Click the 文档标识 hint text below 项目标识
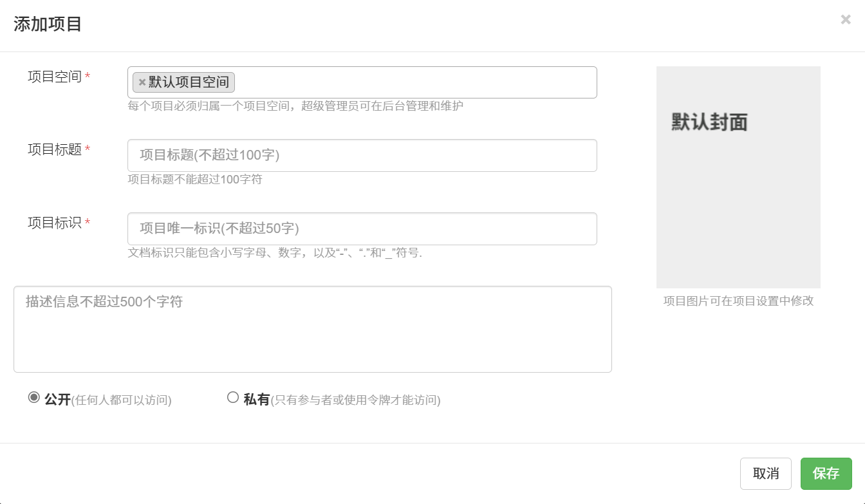 [275, 253]
